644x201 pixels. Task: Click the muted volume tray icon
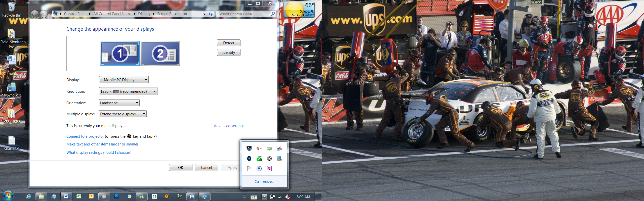[288, 197]
